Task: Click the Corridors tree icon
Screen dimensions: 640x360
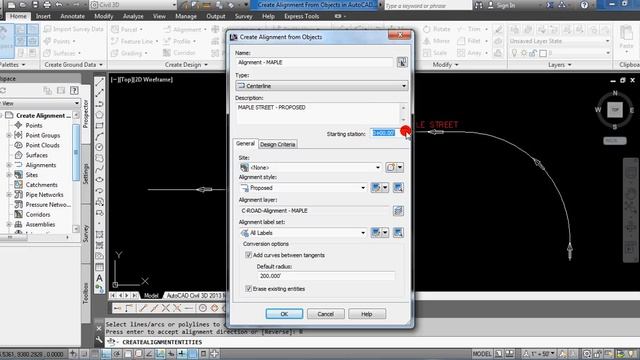Action: [18, 214]
